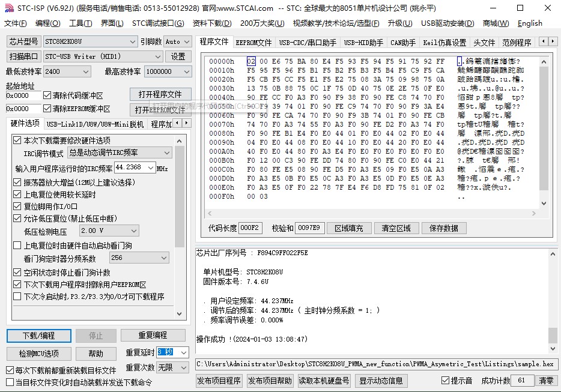Click hex view horizontal scroll right arrow
Screen dimensions: 561x392
(x=534, y=213)
